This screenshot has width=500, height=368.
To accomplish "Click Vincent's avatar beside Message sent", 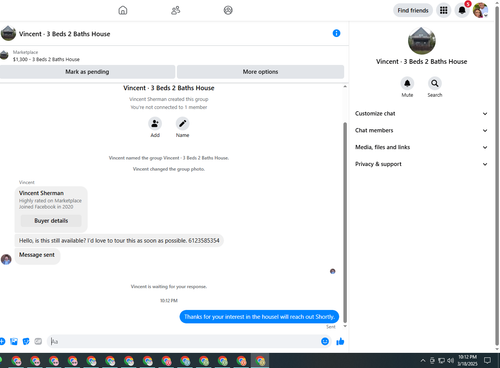I will click(x=6, y=259).
